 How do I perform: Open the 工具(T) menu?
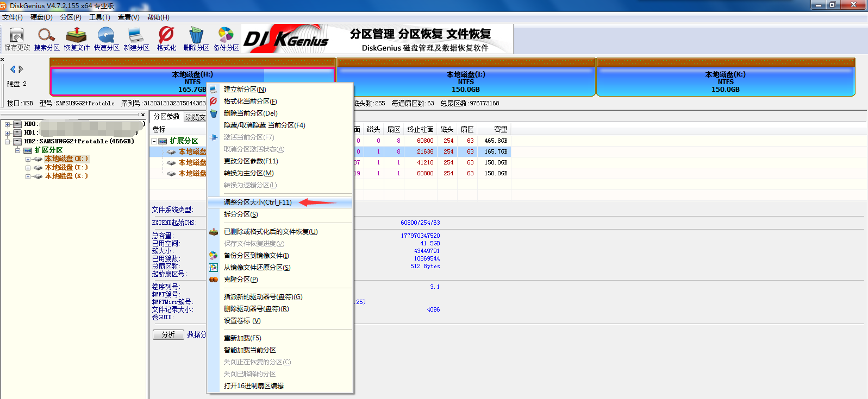(x=99, y=17)
